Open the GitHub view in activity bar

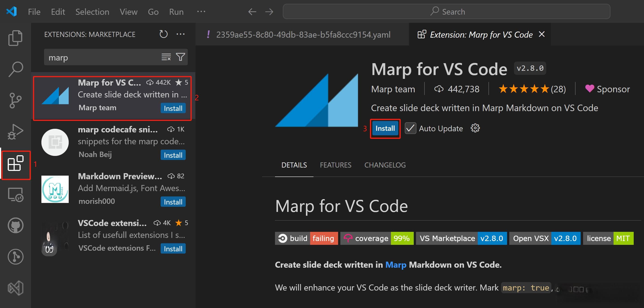pos(15,225)
